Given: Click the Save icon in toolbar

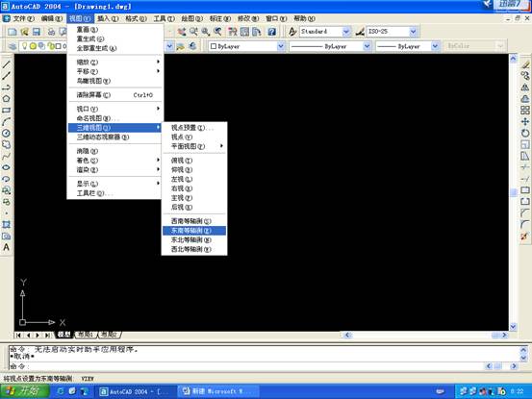Looking at the screenshot, I should coord(37,32).
